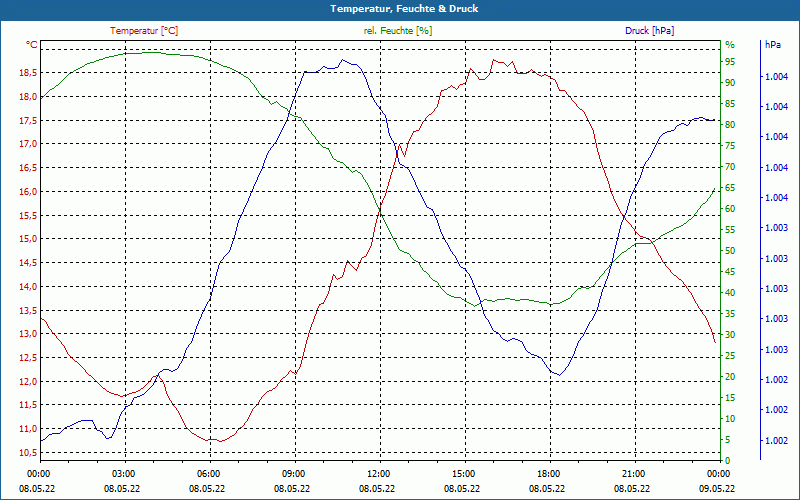Click the '09:00' time axis label
Screen dimensions: 800x500
pos(292,473)
